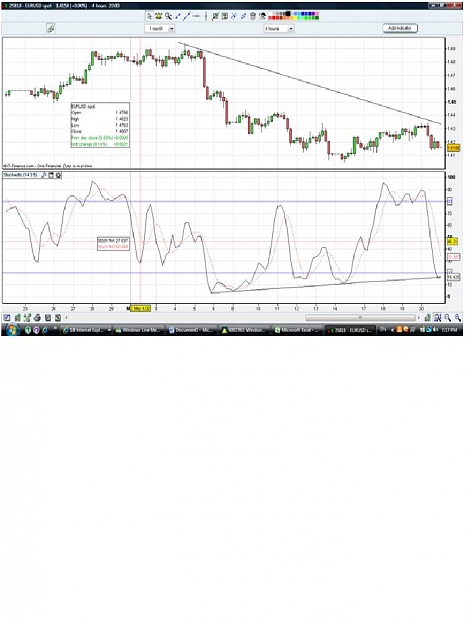Image resolution: width=469 pixels, height=625 pixels.
Task: Click the scrollbar left arrow below chart
Action: coord(66,318)
